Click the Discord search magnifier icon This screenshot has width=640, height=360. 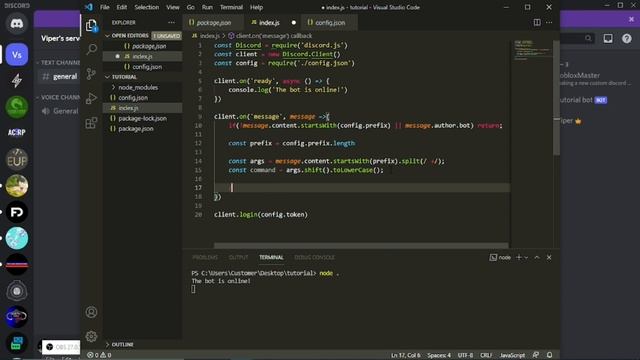coord(588,38)
